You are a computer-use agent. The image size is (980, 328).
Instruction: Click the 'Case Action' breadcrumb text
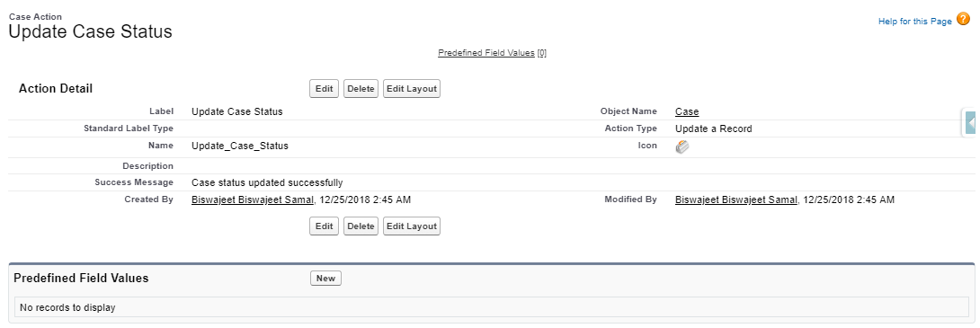[x=35, y=17]
